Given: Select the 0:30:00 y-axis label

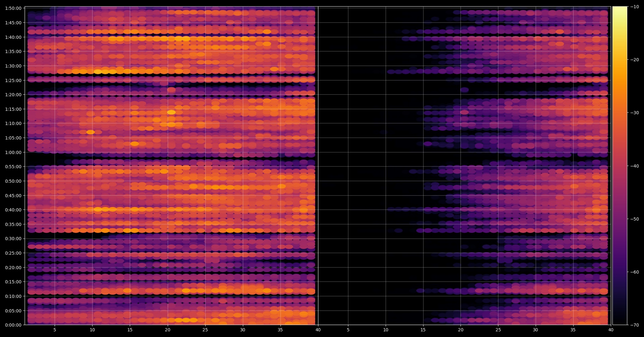Looking at the screenshot, I should point(13,239).
